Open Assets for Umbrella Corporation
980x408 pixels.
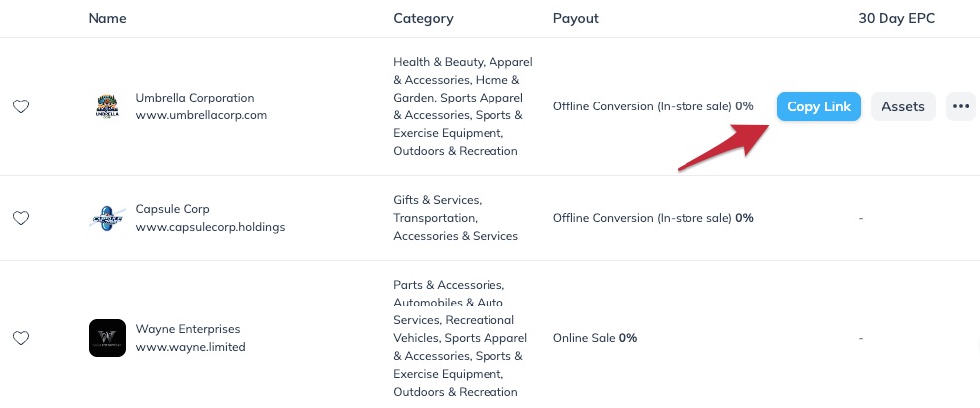pyautogui.click(x=903, y=106)
